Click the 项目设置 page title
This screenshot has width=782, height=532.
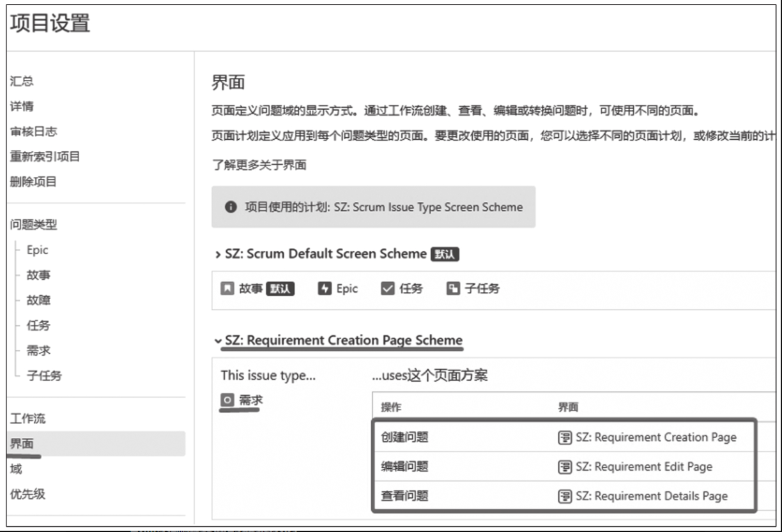[x=50, y=24]
